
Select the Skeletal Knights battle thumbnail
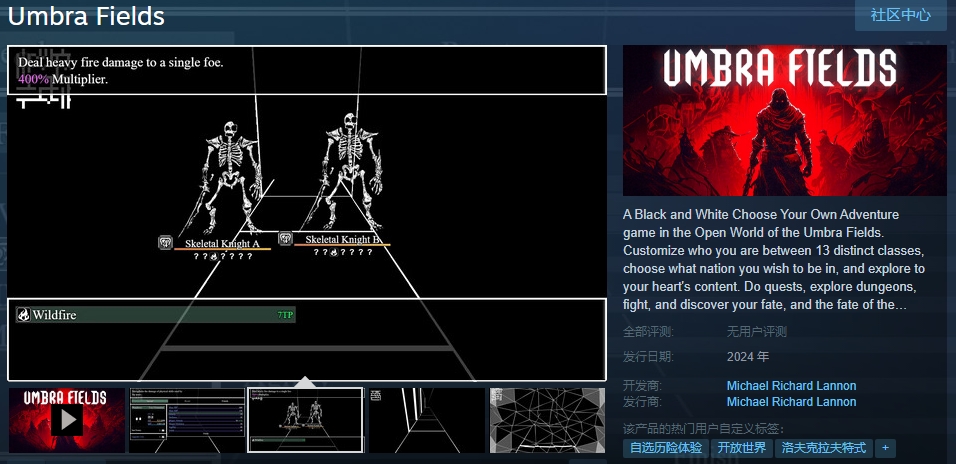[x=305, y=420]
